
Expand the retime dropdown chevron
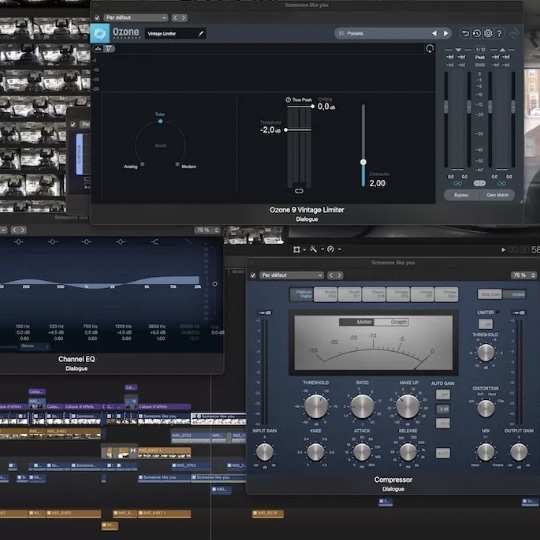pyautogui.click(x=339, y=249)
